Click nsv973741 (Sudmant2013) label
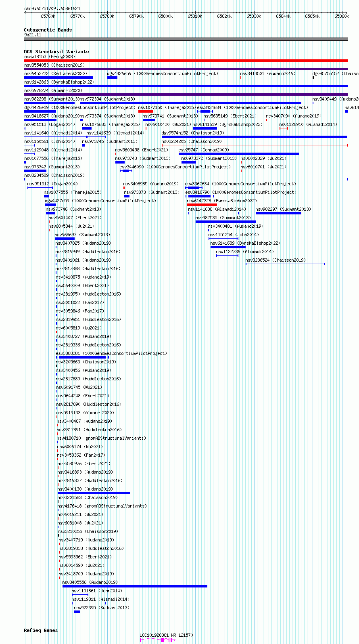 pos(170,116)
